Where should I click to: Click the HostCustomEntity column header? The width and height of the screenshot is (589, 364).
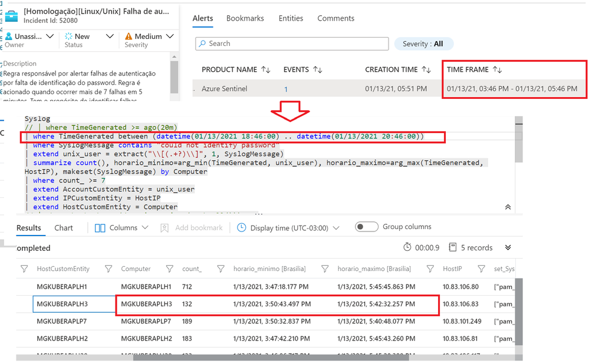63,269
